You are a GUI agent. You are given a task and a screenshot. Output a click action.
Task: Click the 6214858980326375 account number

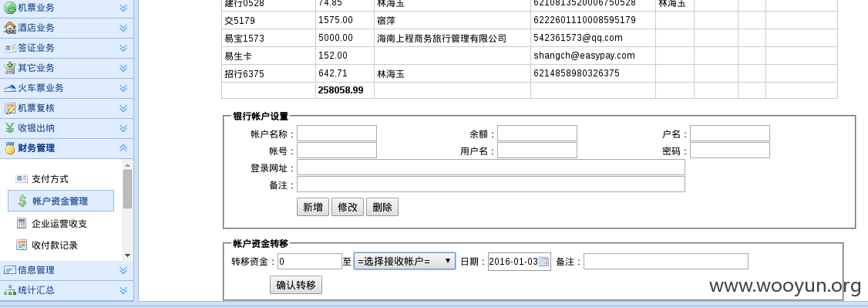point(577,73)
